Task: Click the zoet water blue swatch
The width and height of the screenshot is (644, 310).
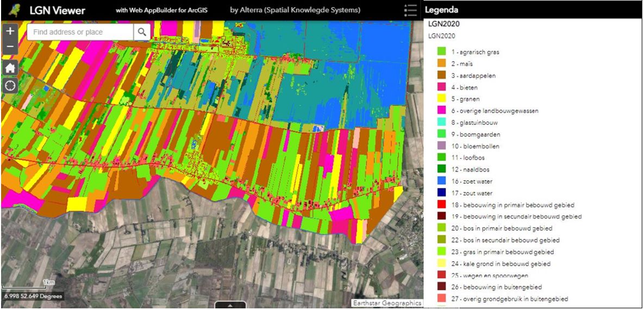Action: pyautogui.click(x=442, y=181)
